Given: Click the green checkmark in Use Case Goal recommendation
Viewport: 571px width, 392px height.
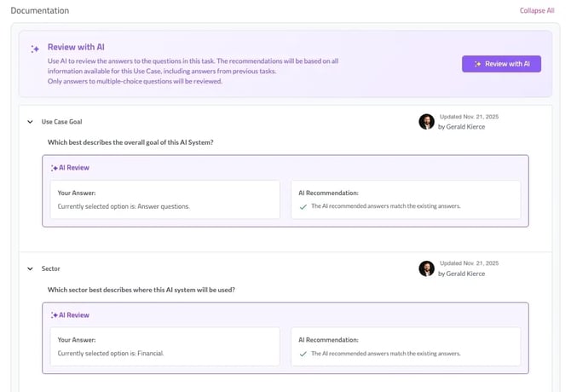Looking at the screenshot, I should (x=303, y=207).
